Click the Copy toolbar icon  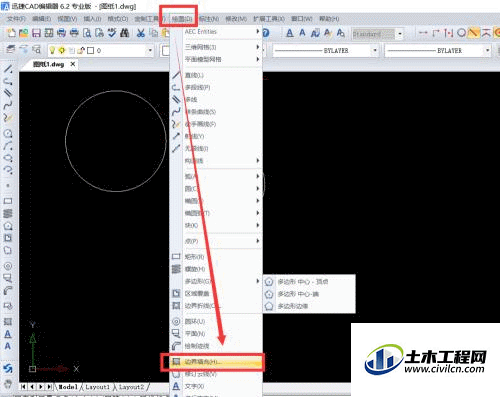pyautogui.click(x=154, y=33)
